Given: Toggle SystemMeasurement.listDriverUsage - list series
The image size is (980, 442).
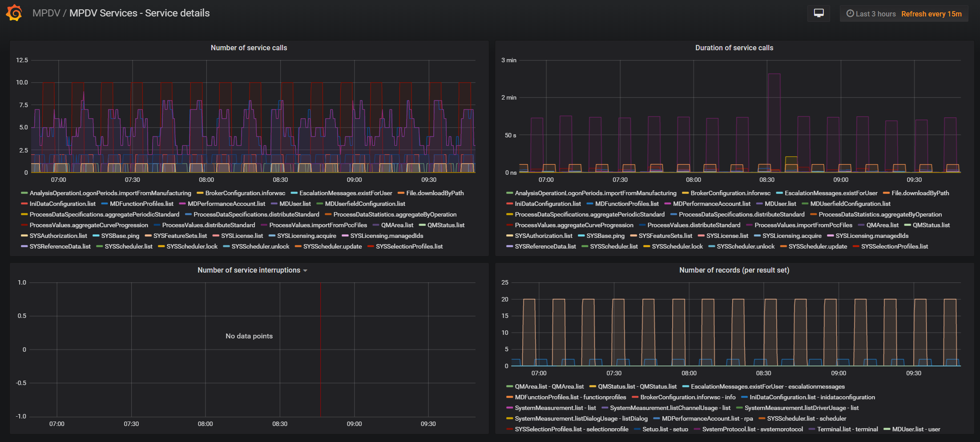Looking at the screenshot, I should coord(802,408).
